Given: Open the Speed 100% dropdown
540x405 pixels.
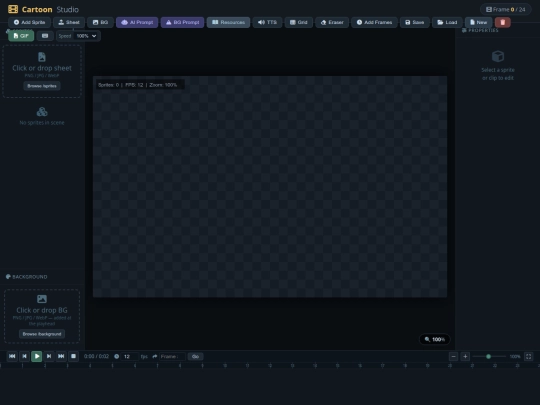Looking at the screenshot, I should click(86, 36).
